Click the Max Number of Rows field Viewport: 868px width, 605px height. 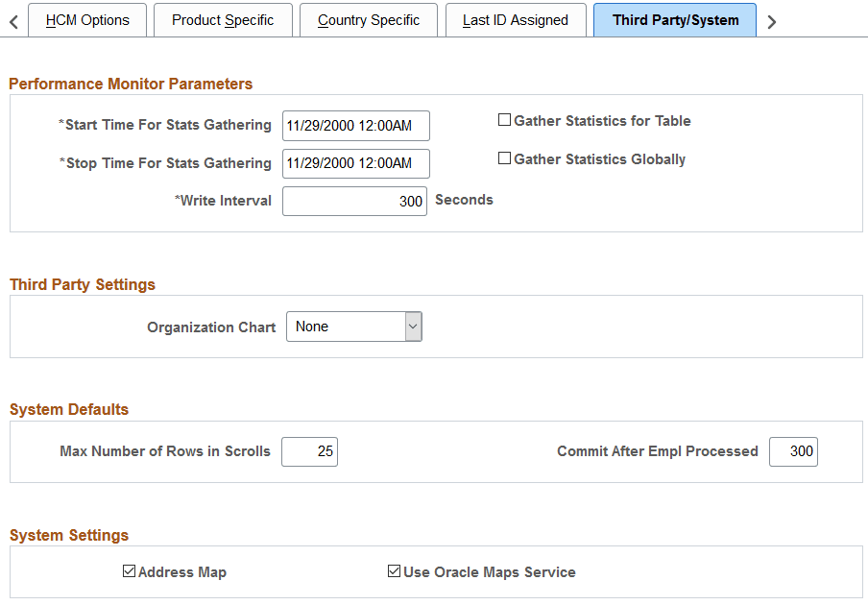[x=309, y=451]
